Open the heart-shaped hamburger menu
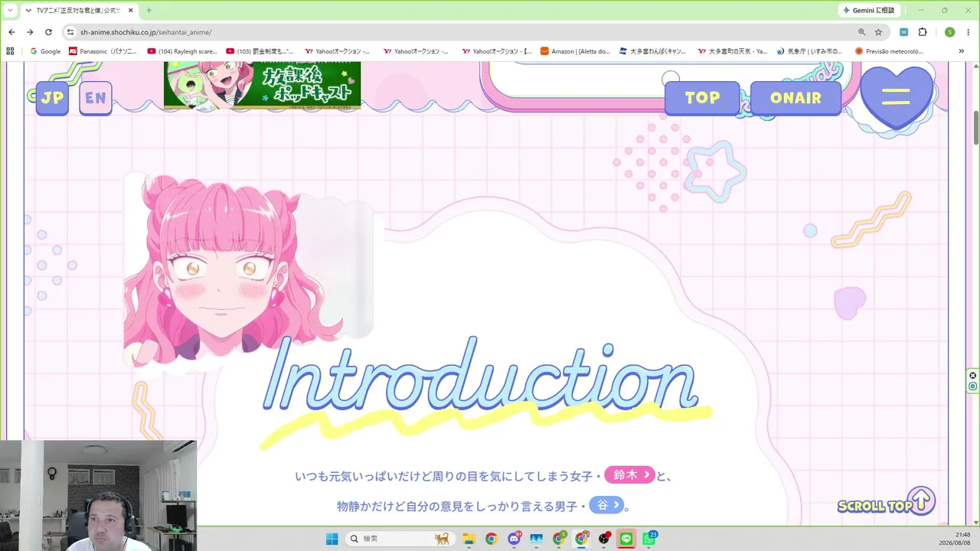980x551 pixels. point(897,96)
